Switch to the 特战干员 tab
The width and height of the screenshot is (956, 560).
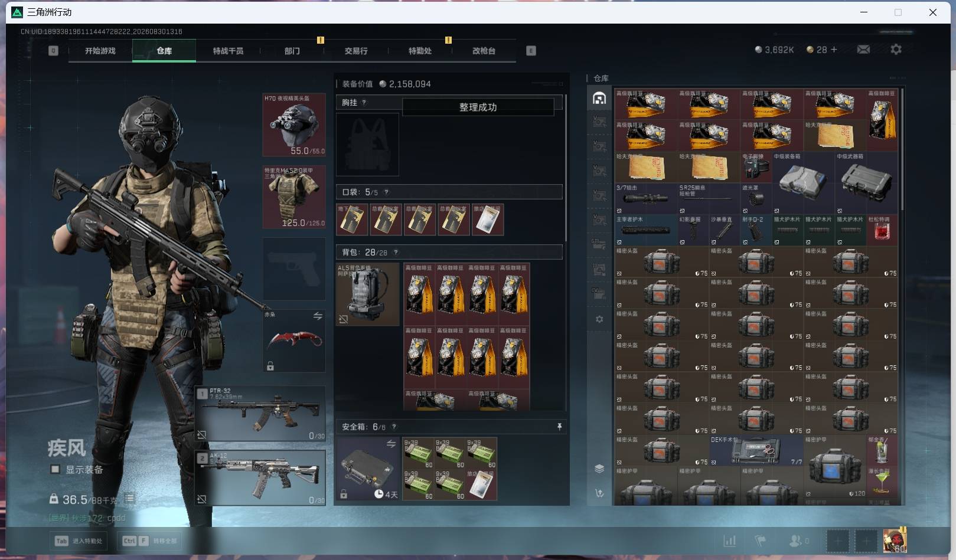click(x=228, y=51)
